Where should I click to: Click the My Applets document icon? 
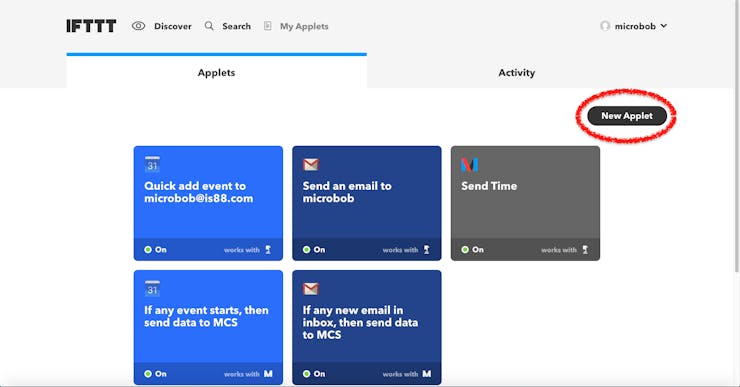(x=268, y=26)
